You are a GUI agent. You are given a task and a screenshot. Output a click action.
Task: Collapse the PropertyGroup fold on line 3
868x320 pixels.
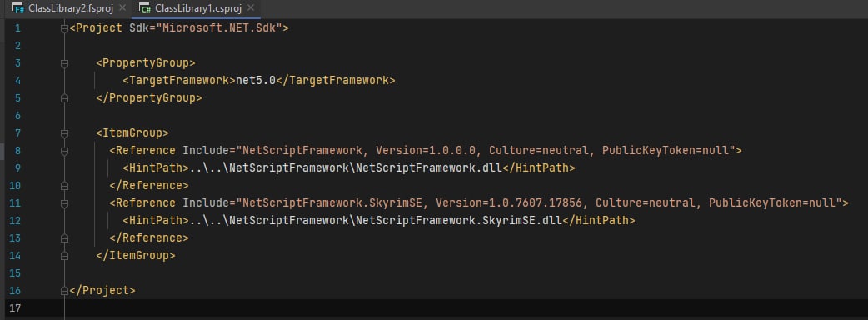click(x=64, y=63)
